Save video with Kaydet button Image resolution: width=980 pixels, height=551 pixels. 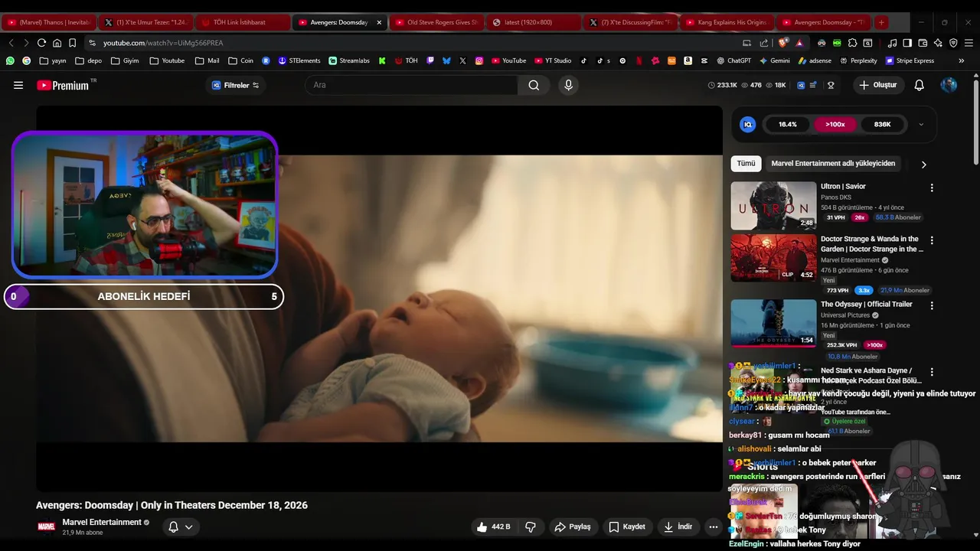(627, 527)
